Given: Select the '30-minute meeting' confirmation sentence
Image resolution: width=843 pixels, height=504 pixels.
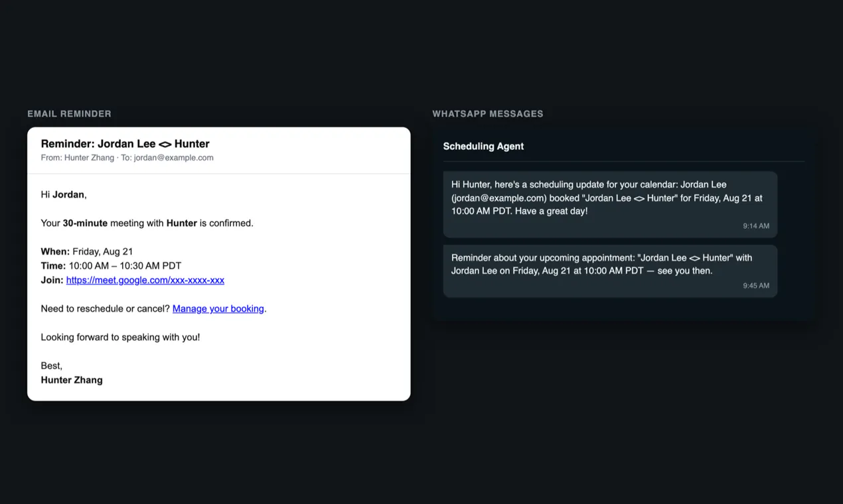Looking at the screenshot, I should (147, 223).
